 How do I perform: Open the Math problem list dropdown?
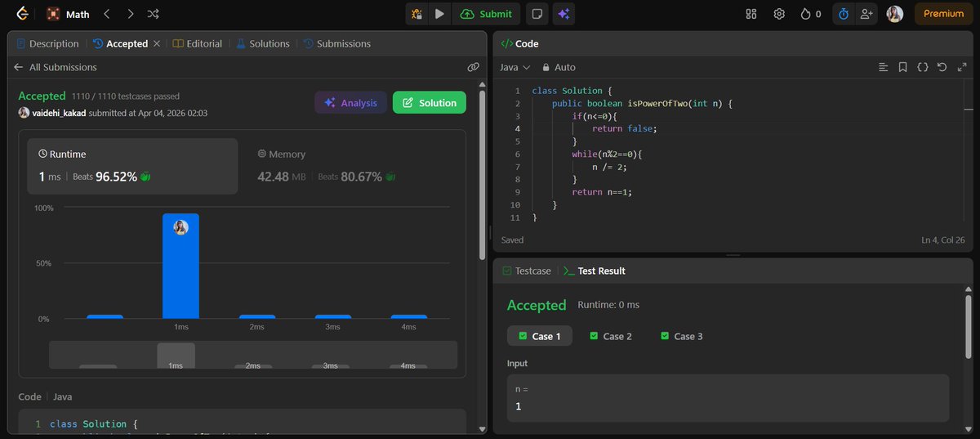[x=69, y=14]
